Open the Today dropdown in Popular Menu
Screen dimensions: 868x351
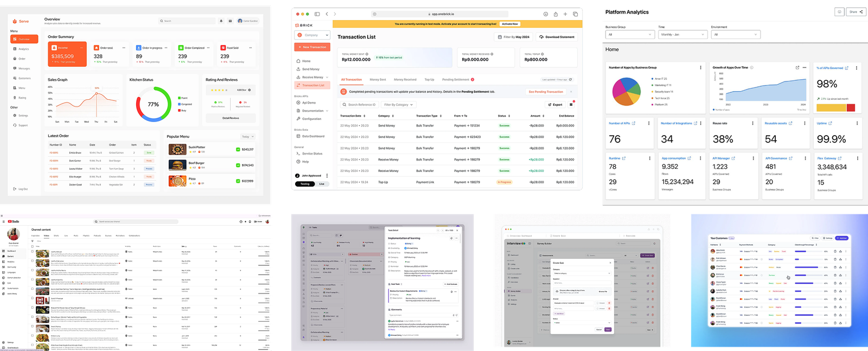point(247,137)
